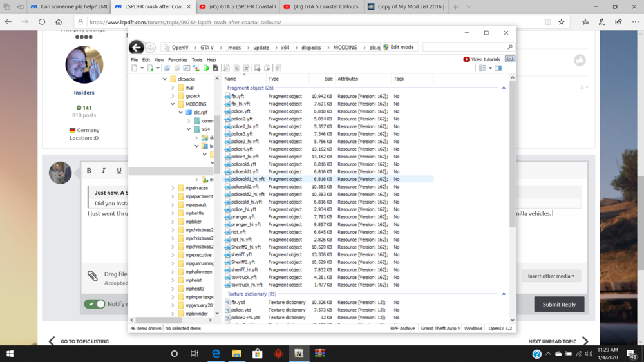Expand the gspack folder in the tree

(173, 96)
